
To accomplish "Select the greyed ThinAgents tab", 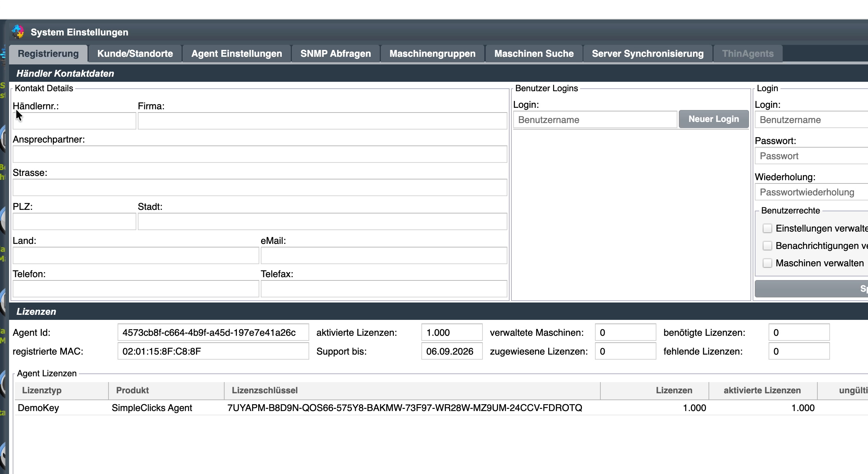I will click(748, 54).
